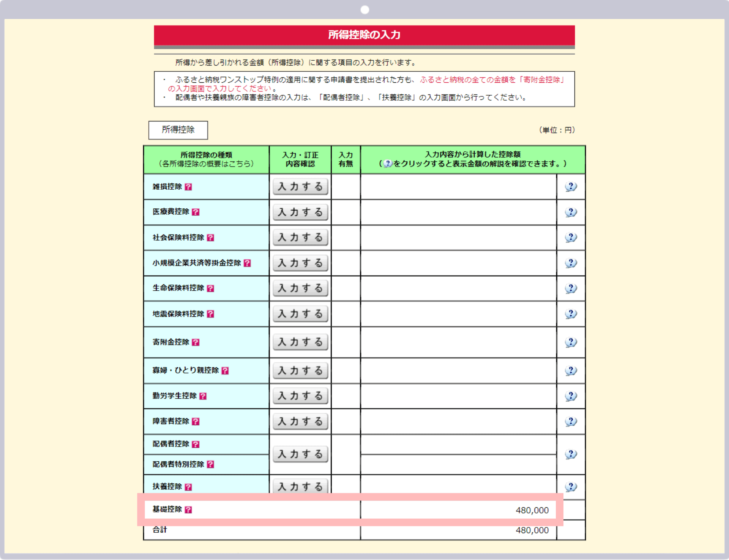Click 入力する in 小規模企業共済等掛金控除 row
Screen dimensions: 729x560
pos(300,263)
